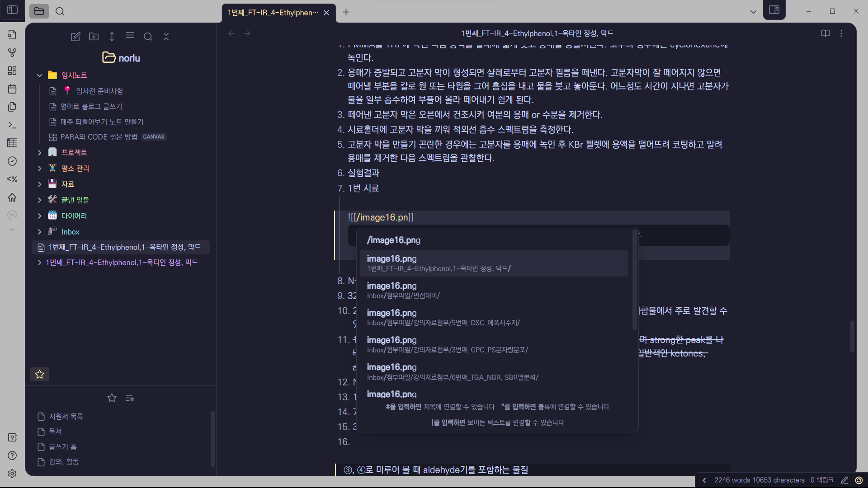Image resolution: width=868 pixels, height=488 pixels.
Task: Collapse the 임시노트 folder
Action: point(39,75)
